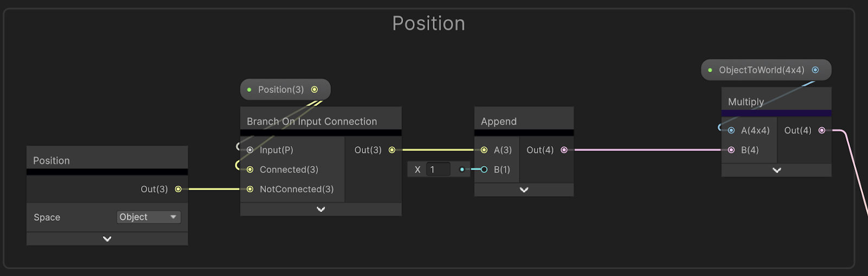Click the Connected(3) input port
This screenshot has height=276, width=868.
tap(250, 170)
